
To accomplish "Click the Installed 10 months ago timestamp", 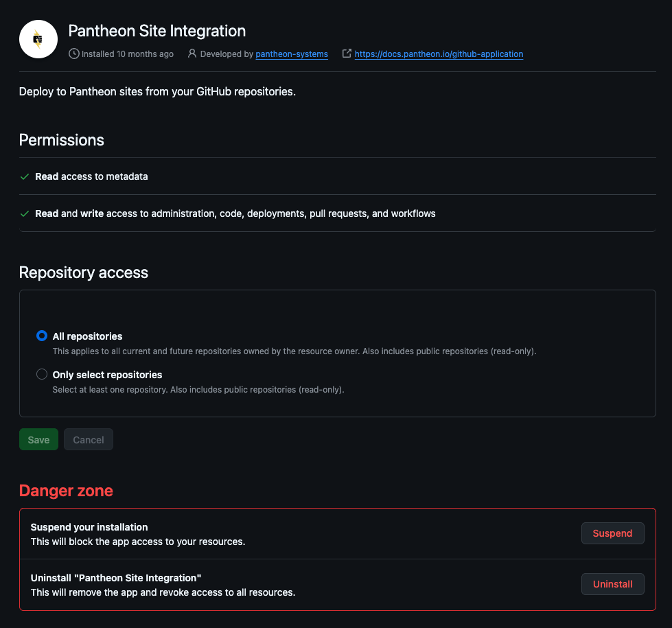I will pos(127,54).
